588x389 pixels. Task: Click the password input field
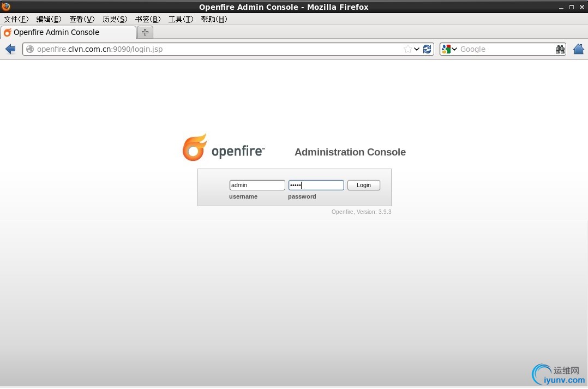click(x=316, y=185)
